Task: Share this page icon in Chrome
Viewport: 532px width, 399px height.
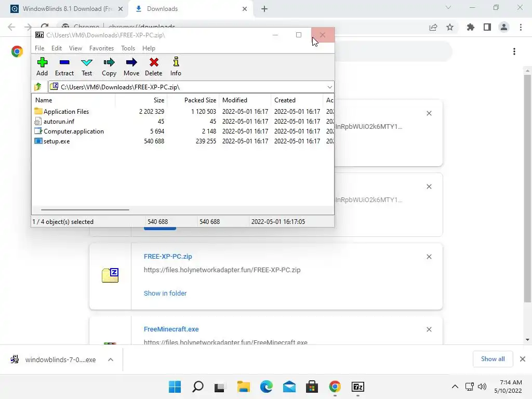Action: tap(433, 27)
